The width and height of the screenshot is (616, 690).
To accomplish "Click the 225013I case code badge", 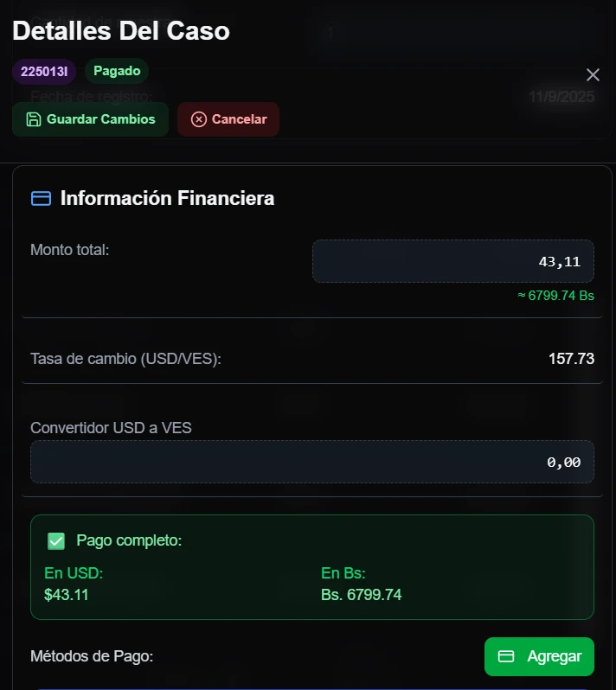I will [x=44, y=71].
